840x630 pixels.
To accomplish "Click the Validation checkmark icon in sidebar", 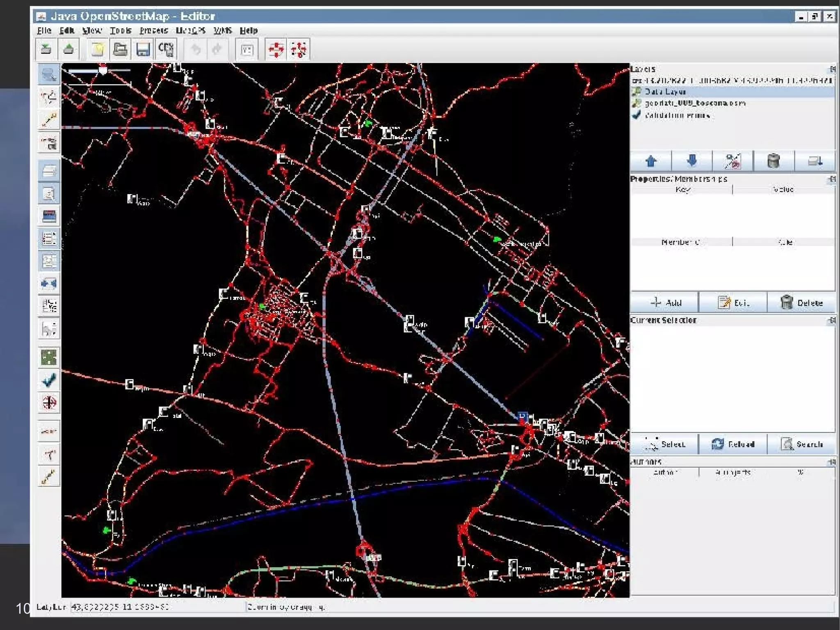I will (49, 380).
